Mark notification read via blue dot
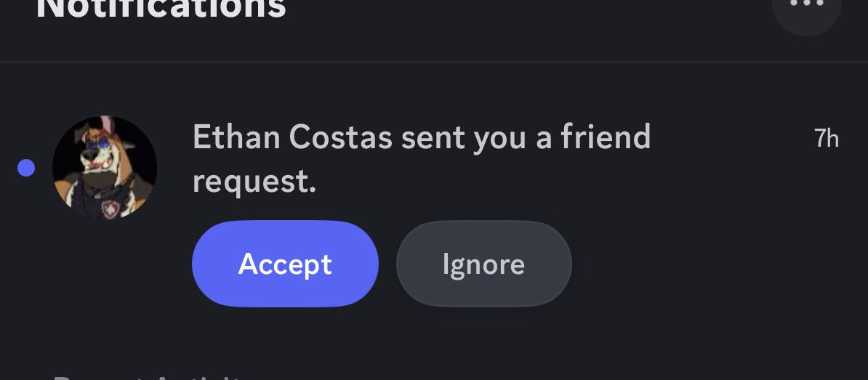The width and height of the screenshot is (868, 380). [26, 168]
